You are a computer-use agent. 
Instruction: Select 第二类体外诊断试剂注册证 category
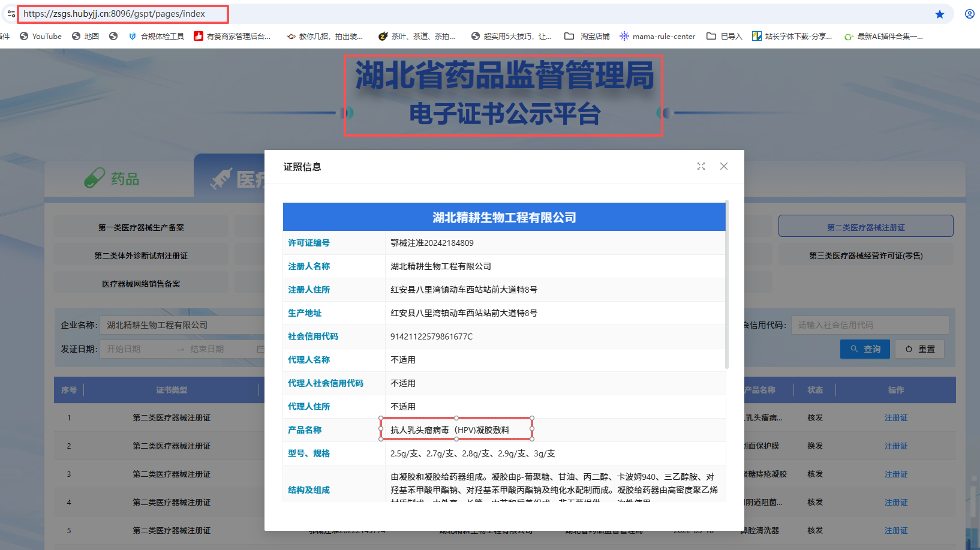(141, 256)
